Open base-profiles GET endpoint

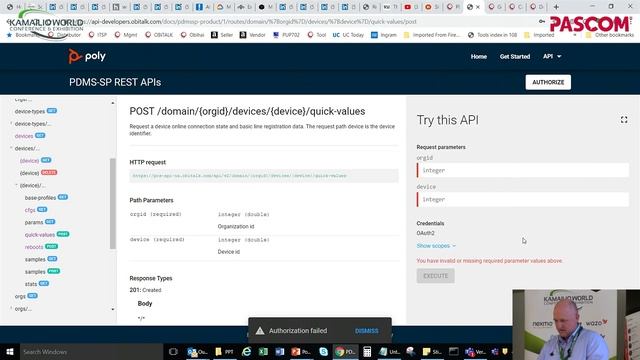pyautogui.click(x=46, y=198)
